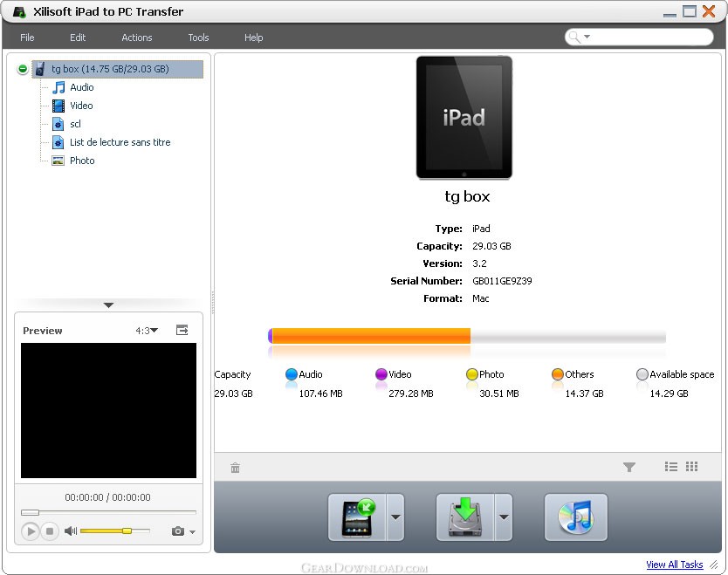The height and width of the screenshot is (575, 728).
Task: Click the Version value 3.2
Action: (479, 264)
